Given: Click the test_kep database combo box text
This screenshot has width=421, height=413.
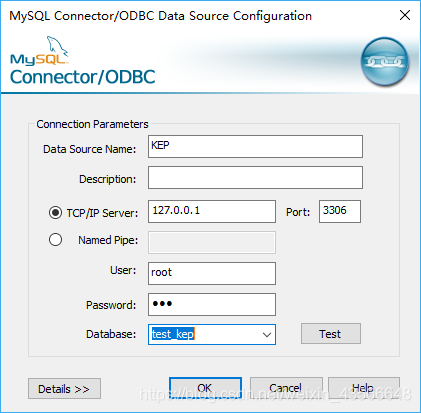Looking at the screenshot, I should point(173,334).
